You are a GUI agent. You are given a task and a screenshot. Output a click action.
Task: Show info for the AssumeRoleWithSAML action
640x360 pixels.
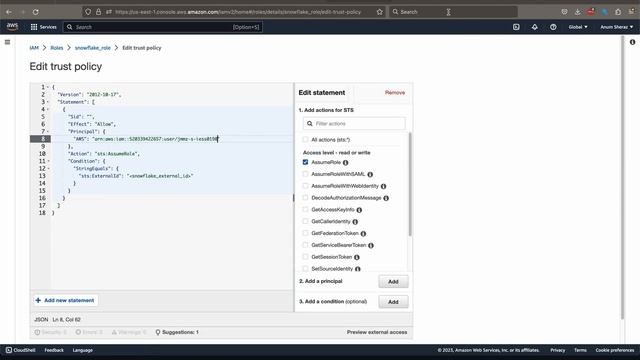(370, 174)
